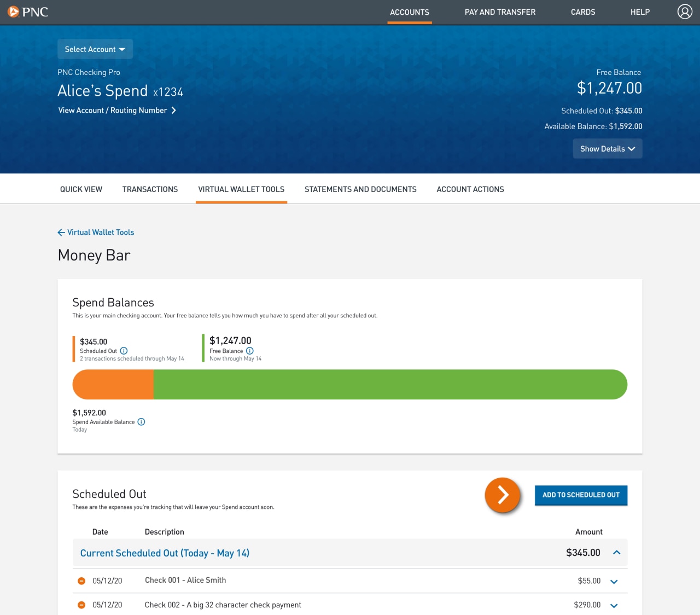Expand details for Check 002 payment
Image resolution: width=700 pixels, height=615 pixels.
614,606
